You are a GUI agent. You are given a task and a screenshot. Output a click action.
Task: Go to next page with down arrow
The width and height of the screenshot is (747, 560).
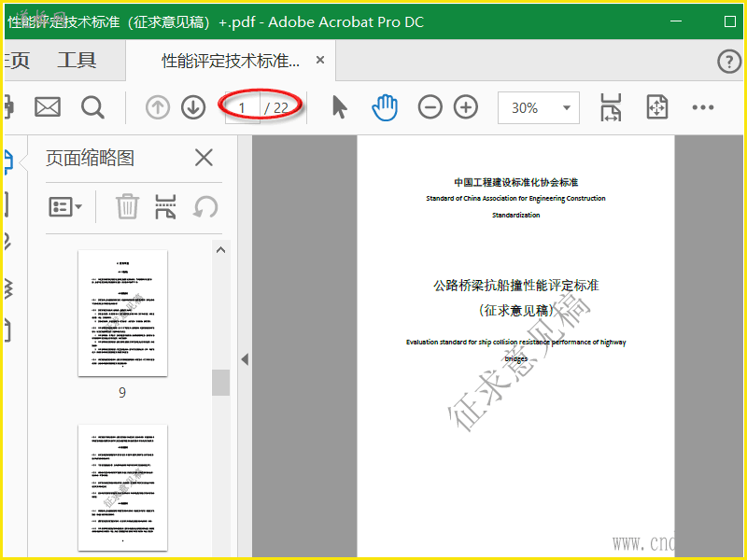tap(193, 107)
